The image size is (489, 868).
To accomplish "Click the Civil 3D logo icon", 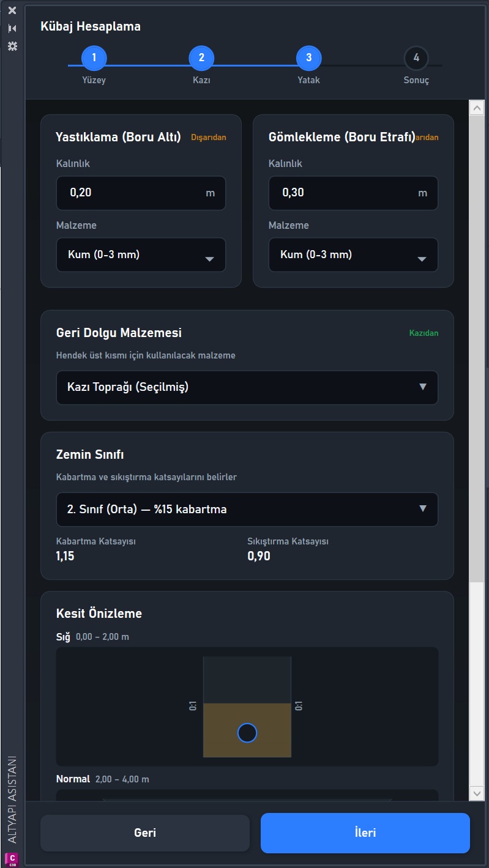I will [12, 858].
